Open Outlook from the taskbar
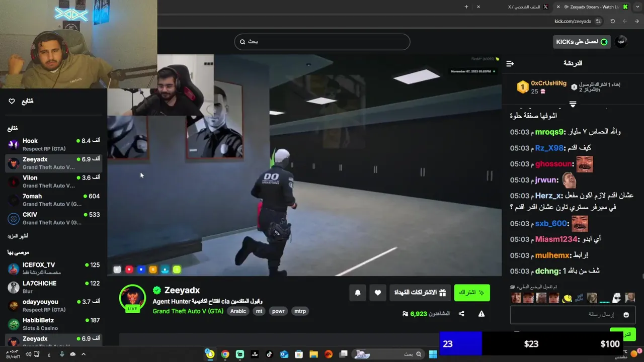This screenshot has width=644, height=362. [284, 354]
